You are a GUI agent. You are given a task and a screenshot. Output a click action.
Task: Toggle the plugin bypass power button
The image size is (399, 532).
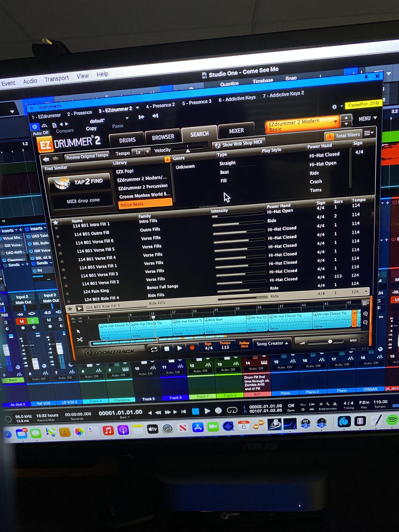point(35,126)
